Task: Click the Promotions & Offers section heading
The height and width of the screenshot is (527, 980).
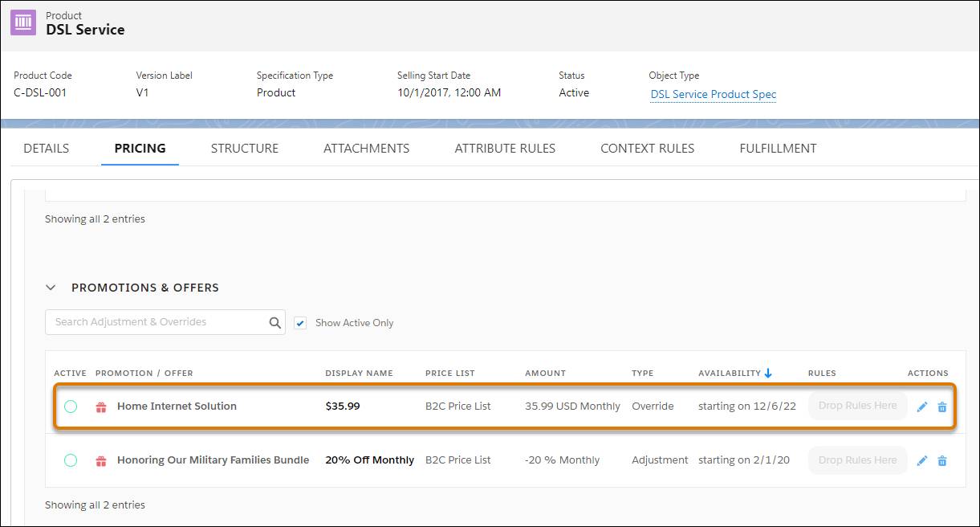Action: (x=145, y=288)
